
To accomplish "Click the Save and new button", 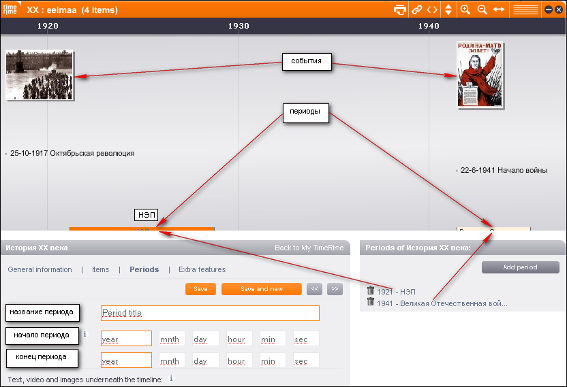I will [261, 289].
